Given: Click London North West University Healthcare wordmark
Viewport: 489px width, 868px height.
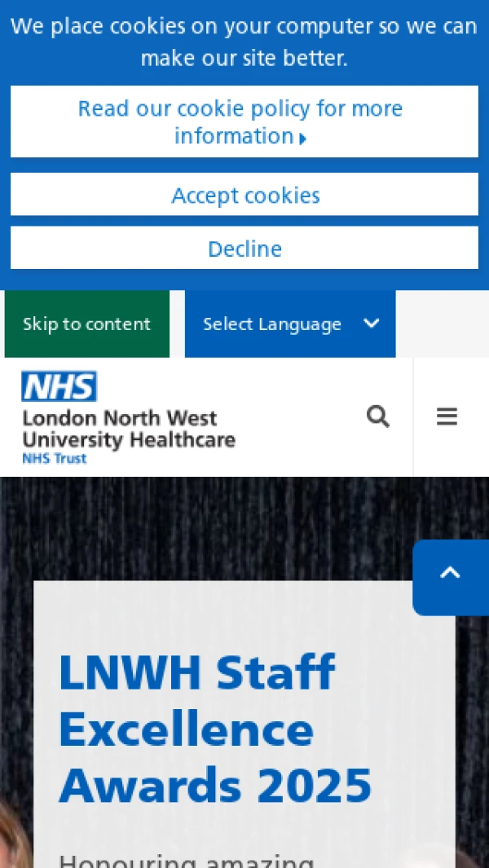Looking at the screenshot, I should (129, 430).
